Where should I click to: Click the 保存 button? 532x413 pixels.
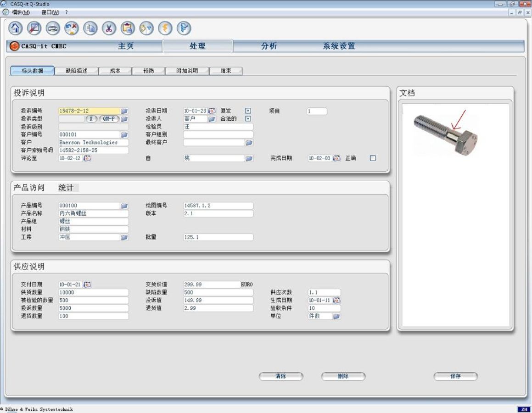(x=455, y=376)
